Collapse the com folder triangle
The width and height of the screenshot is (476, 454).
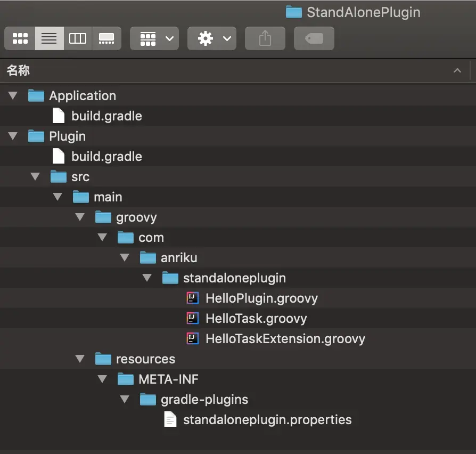pos(102,237)
